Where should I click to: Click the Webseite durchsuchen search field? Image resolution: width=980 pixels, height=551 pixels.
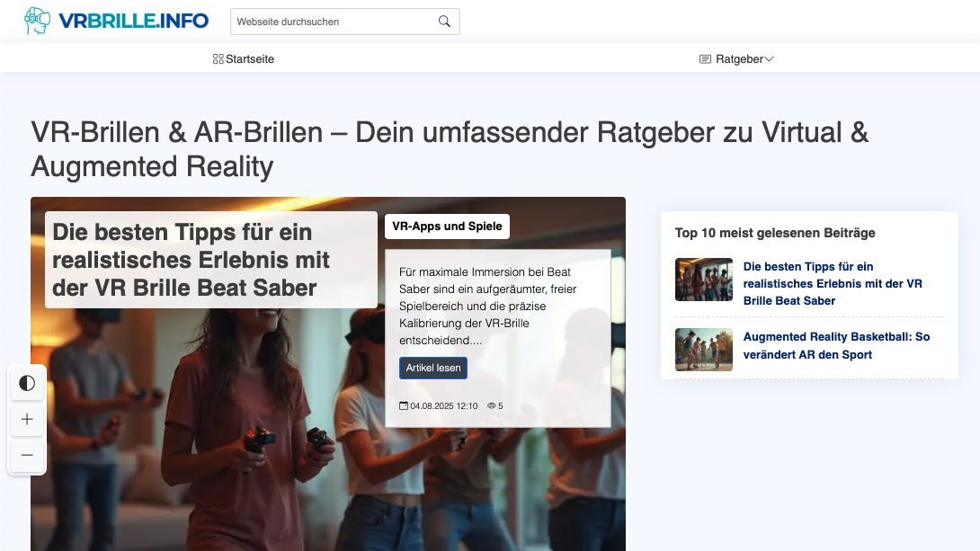click(x=333, y=21)
